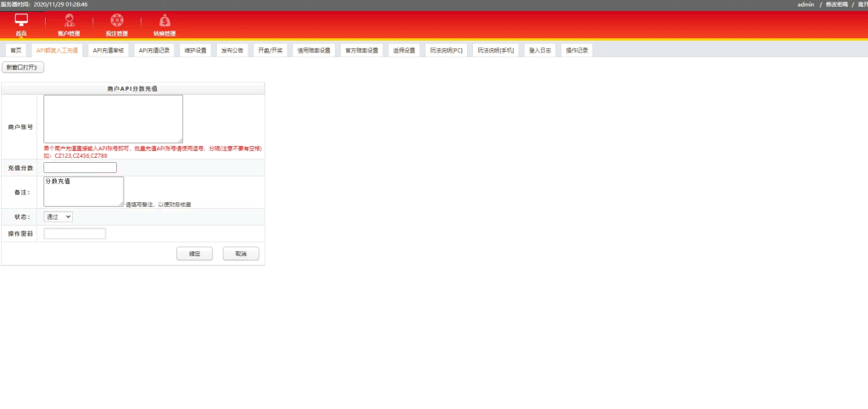This screenshot has height=409, width=868.
Task: Open 账户管理 via the user icon
Action: [70, 20]
